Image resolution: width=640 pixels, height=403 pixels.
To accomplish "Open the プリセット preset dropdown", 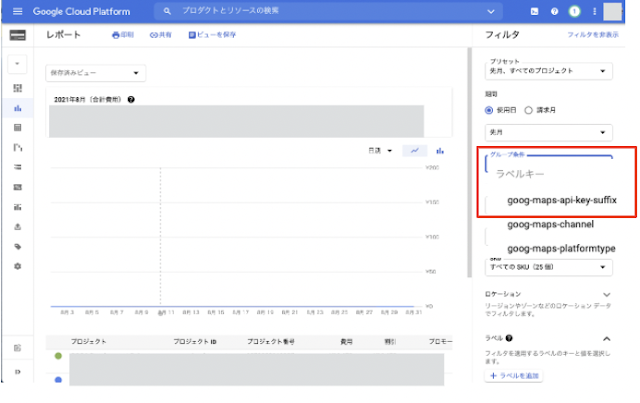I will coord(549,71).
